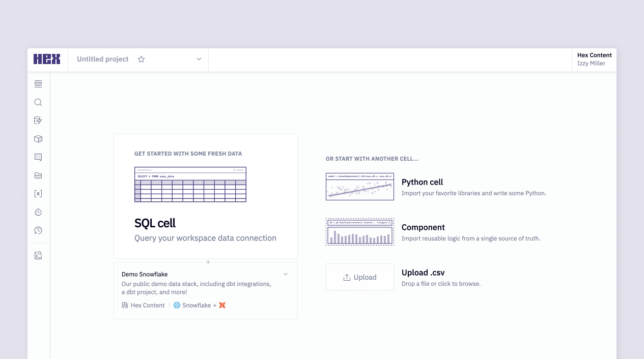Click the search magnifier sidebar icon
The height and width of the screenshot is (359, 644).
(38, 102)
